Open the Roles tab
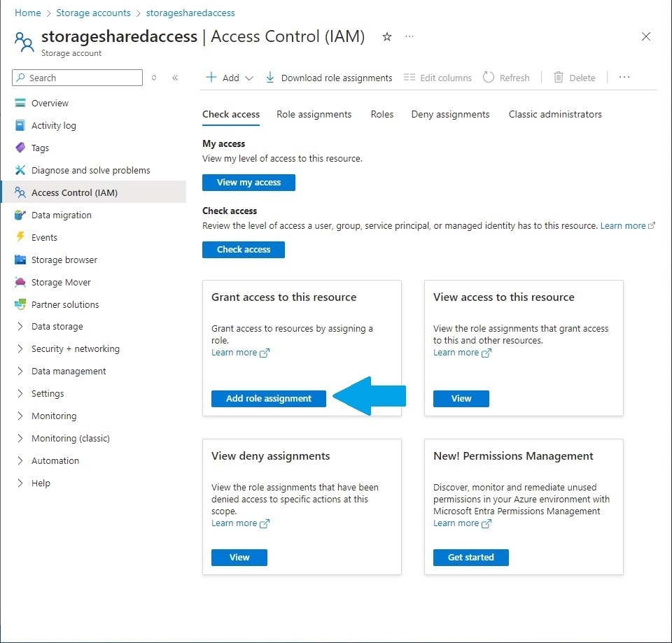 [x=382, y=114]
